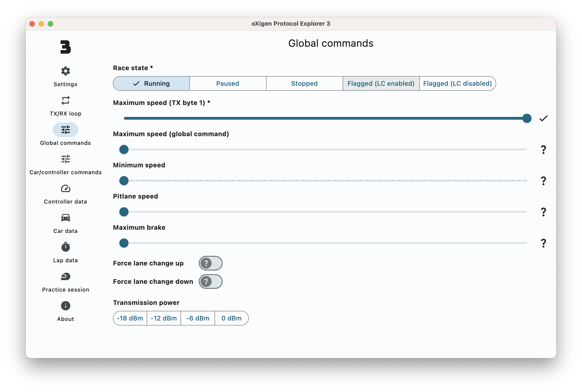Screen dimensions: 582x392
Task: Click the oXigen logo at top of sidebar
Action: (x=65, y=47)
